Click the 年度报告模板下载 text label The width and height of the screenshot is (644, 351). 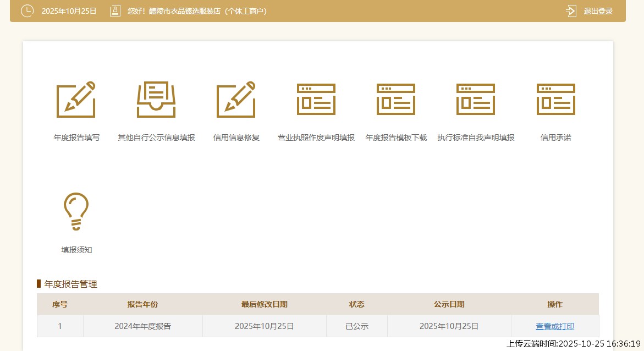tap(396, 138)
